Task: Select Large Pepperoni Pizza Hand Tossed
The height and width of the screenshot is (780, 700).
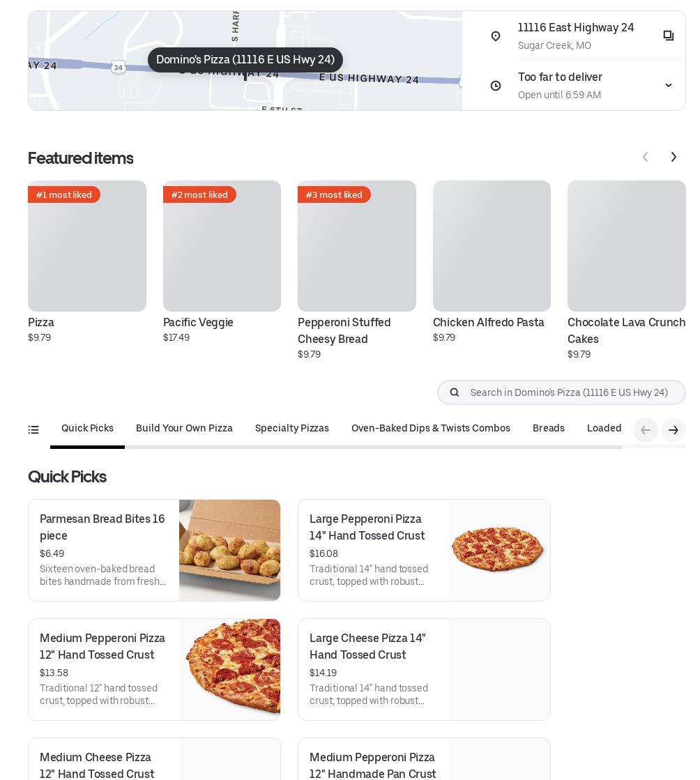Action: click(x=424, y=551)
